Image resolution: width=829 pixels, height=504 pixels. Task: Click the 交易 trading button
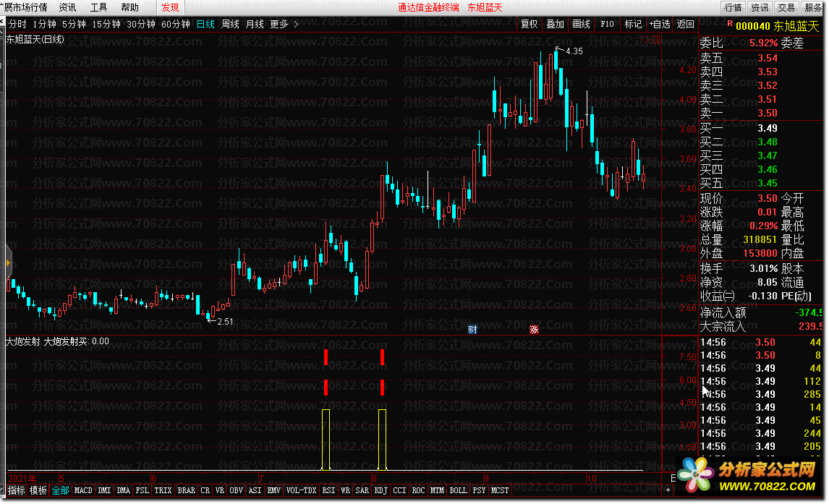[x=786, y=7]
